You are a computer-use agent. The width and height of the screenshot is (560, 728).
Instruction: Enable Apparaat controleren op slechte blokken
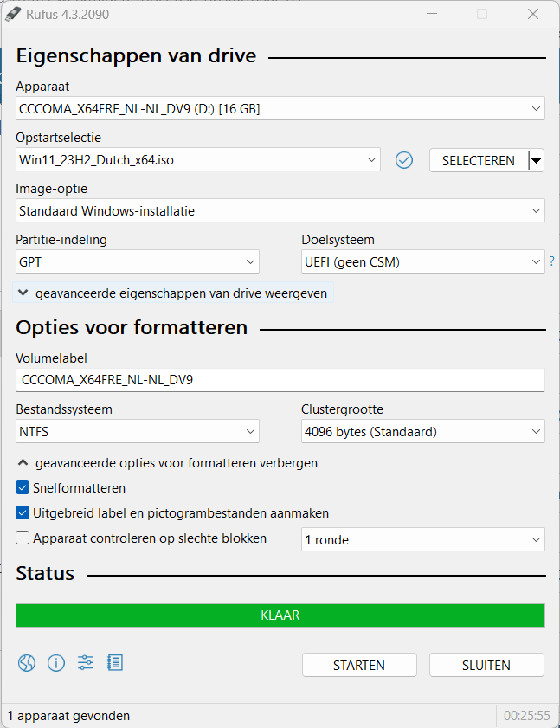tap(23, 538)
